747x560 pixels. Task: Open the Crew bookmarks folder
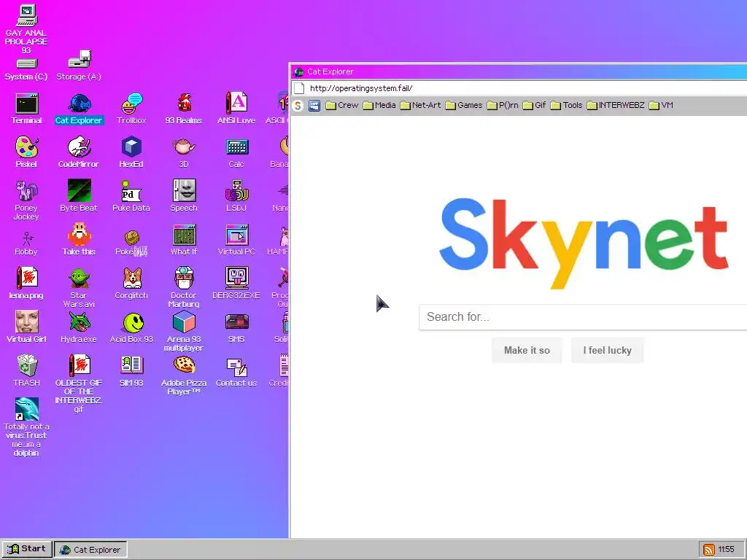[342, 105]
